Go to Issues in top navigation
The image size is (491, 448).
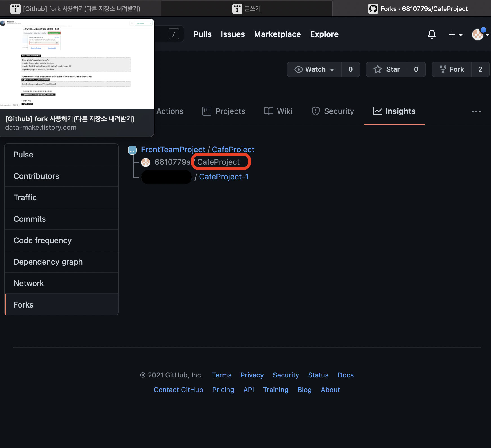(233, 34)
